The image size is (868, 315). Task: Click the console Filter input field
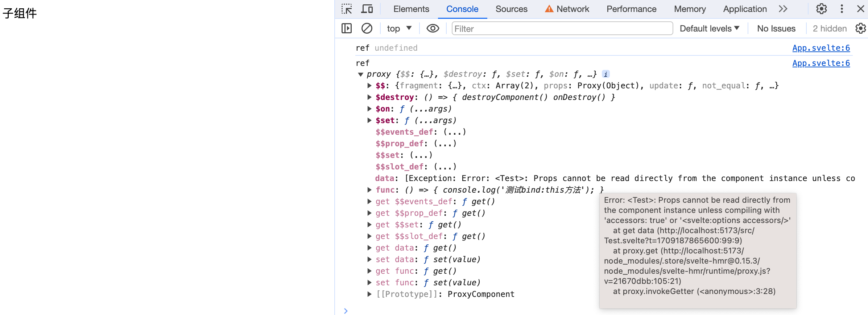coord(562,28)
